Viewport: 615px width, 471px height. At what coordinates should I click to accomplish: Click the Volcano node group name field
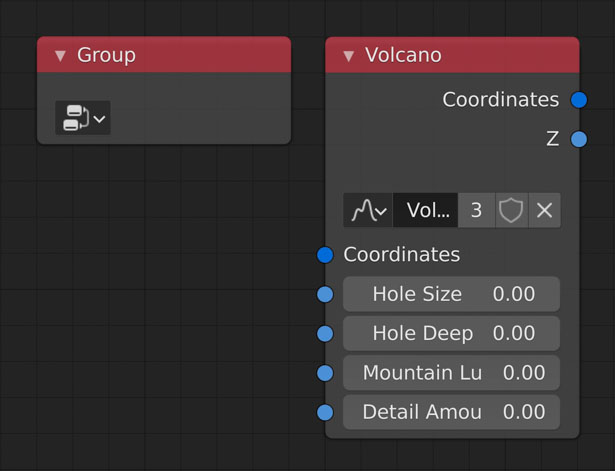pos(427,210)
